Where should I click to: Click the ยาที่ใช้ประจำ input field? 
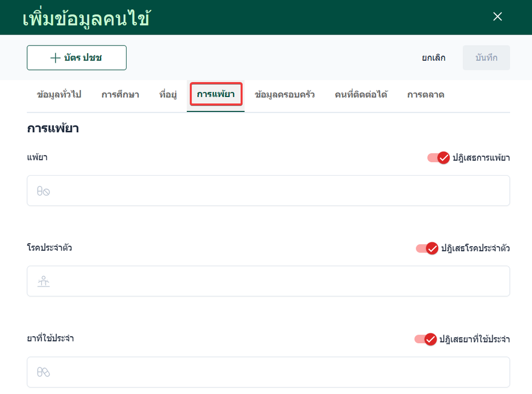coord(268,372)
